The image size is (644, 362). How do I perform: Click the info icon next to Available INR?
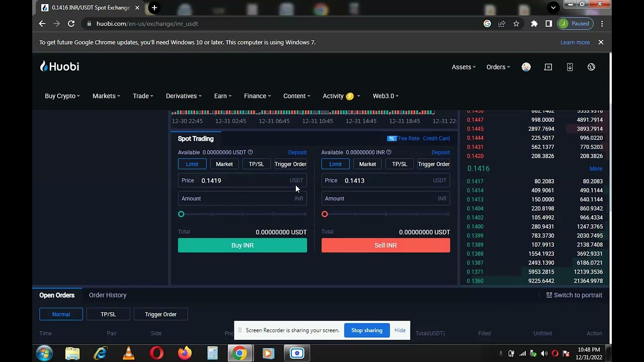(x=388, y=152)
